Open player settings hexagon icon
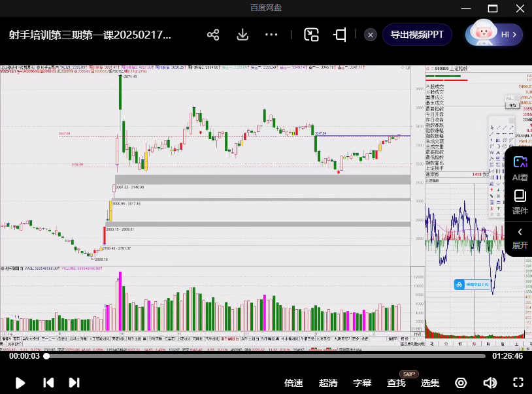 coord(461,383)
